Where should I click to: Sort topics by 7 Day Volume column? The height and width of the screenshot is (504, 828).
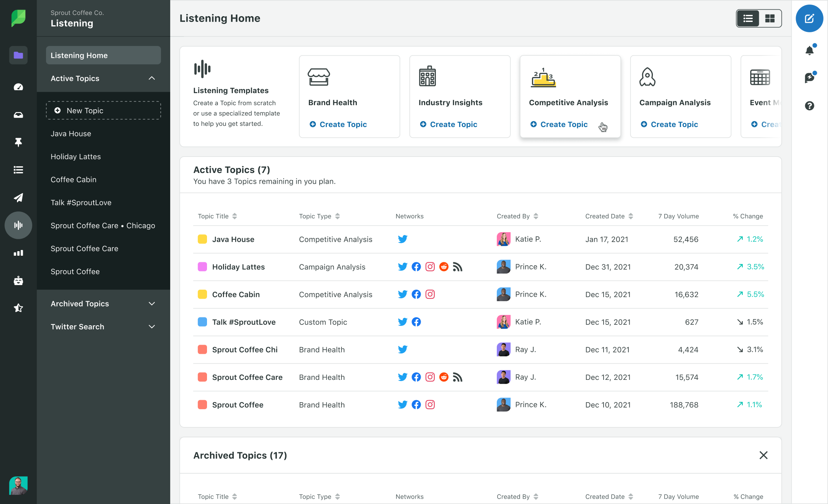click(x=679, y=216)
